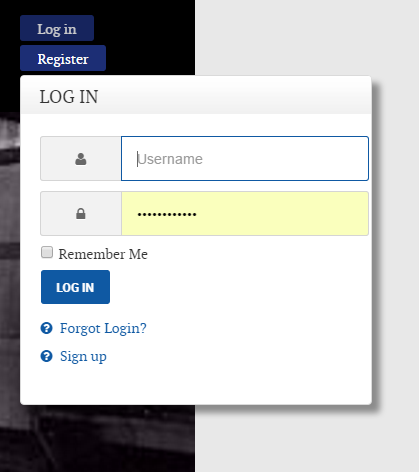Tick the Remember Me checkbox

click(x=47, y=252)
